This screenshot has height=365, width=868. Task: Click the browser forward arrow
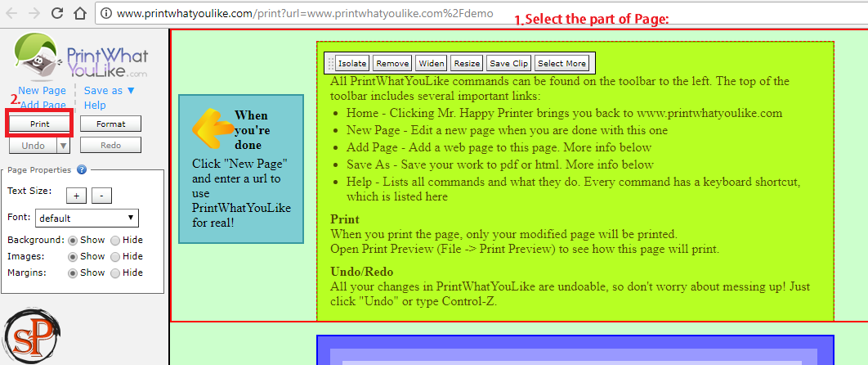34,13
